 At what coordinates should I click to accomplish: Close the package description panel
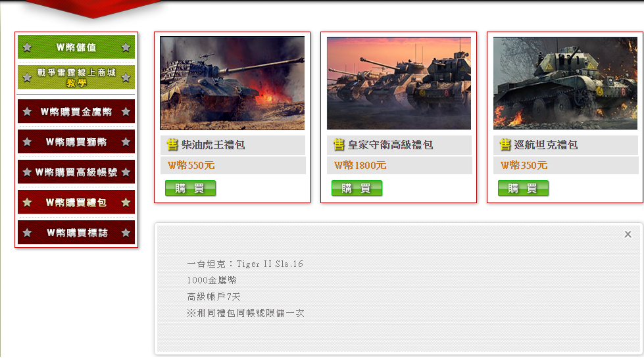pyautogui.click(x=628, y=234)
